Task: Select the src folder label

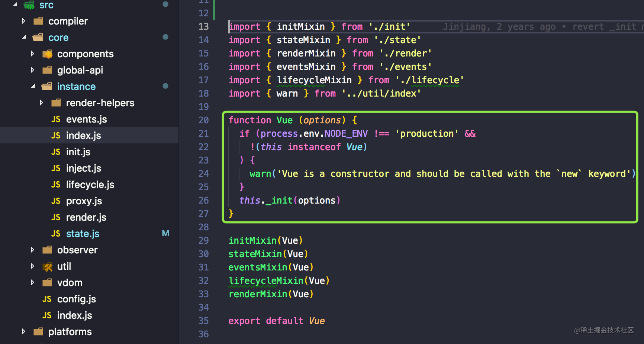Action: 46,5
